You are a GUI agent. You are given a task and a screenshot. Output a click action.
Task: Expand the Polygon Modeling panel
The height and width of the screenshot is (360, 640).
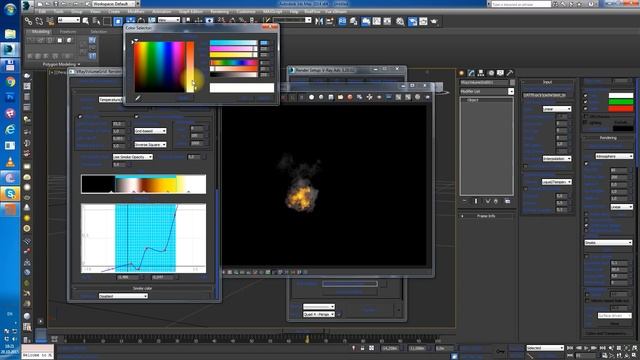[62, 64]
